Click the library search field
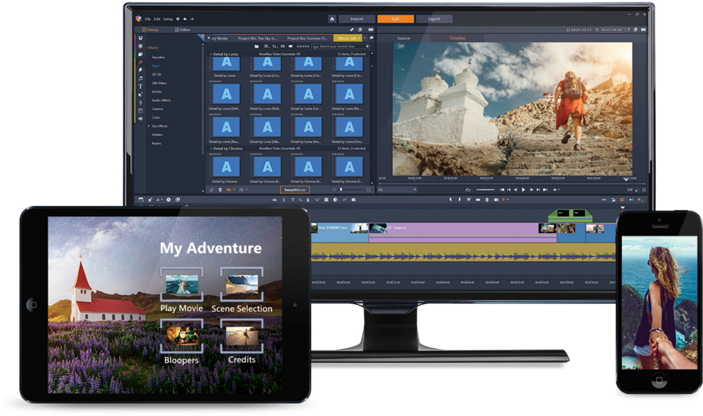 coord(341,46)
